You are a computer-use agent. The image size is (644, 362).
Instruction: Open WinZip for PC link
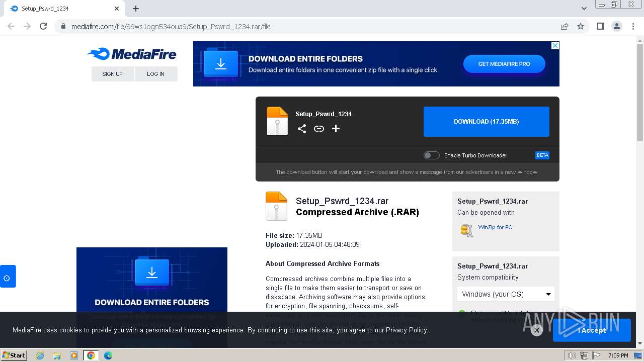[495, 227]
